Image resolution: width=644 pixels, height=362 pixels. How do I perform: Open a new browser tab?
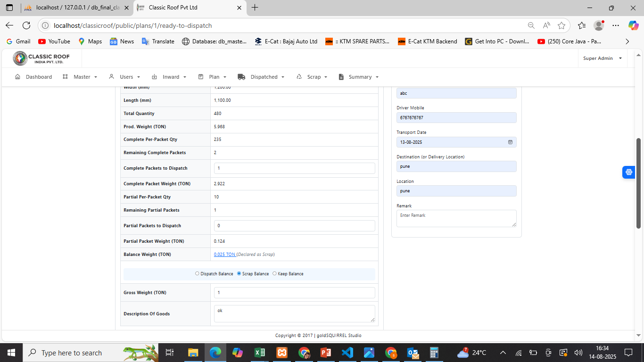[255, 8]
